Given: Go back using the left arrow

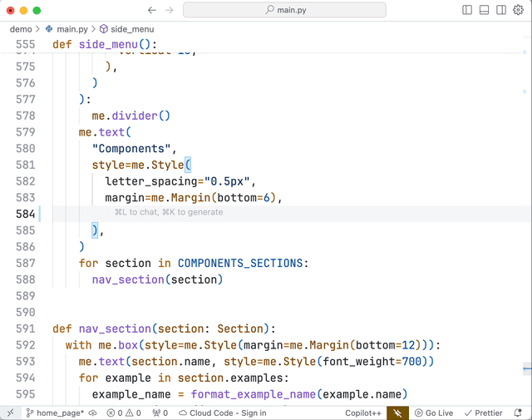Looking at the screenshot, I should pos(151,10).
